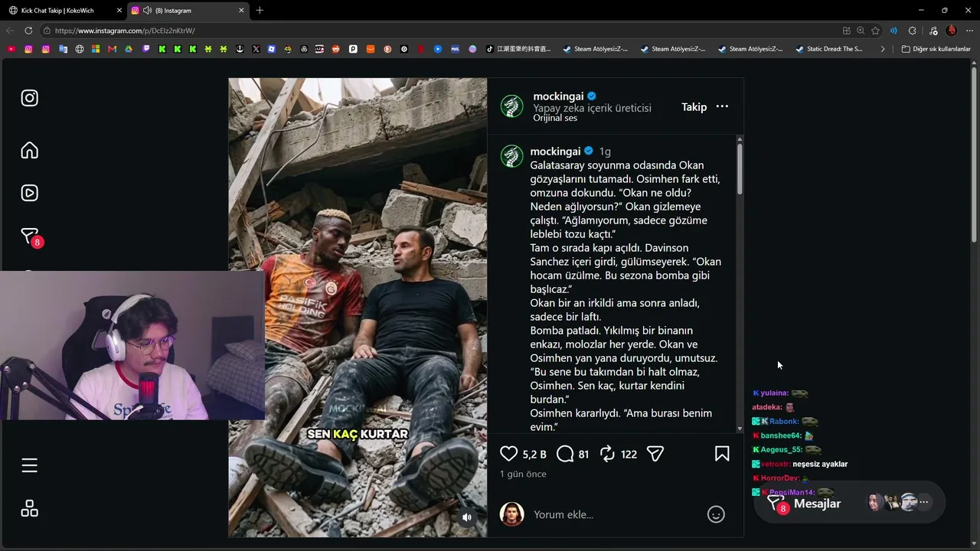980x551 pixels.
Task: Open the TikTok bookmark with Chinese title
Action: tap(518, 49)
